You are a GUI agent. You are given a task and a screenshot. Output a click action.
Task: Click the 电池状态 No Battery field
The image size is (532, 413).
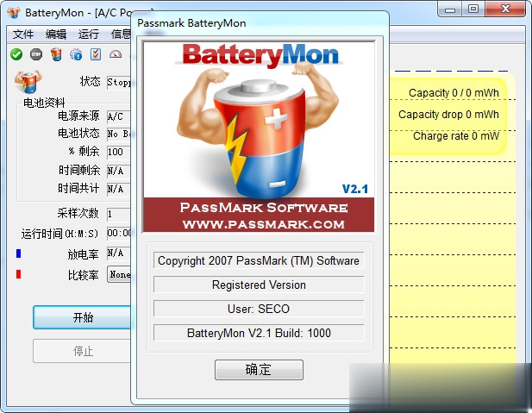pyautogui.click(x=119, y=134)
